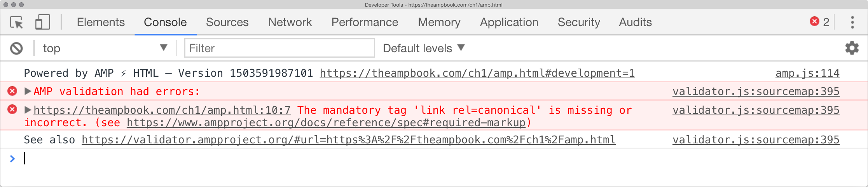The width and height of the screenshot is (868, 187).
Task: Open the three-dot DevTools menu
Action: click(852, 22)
